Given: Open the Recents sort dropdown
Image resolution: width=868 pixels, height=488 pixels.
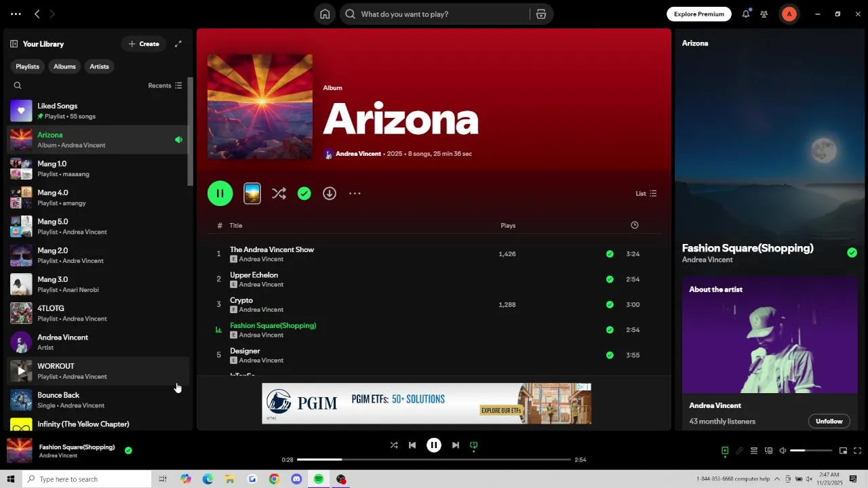Looking at the screenshot, I should pyautogui.click(x=165, y=85).
